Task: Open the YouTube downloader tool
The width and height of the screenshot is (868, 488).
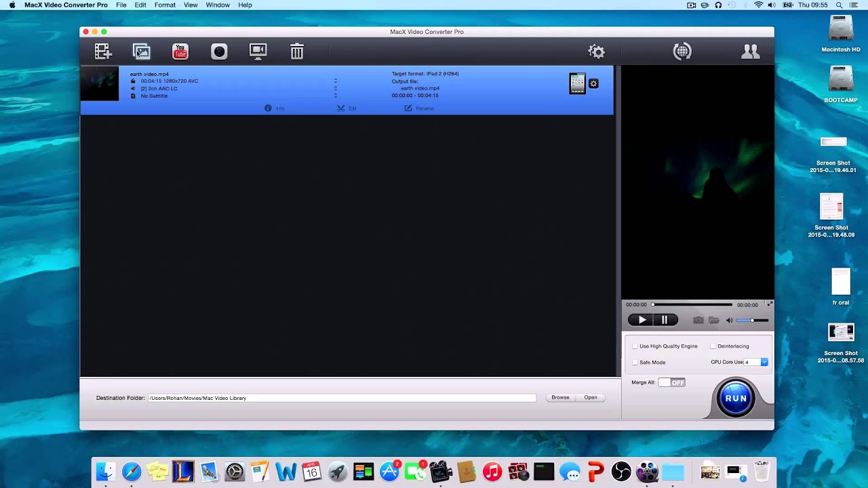Action: (x=180, y=52)
